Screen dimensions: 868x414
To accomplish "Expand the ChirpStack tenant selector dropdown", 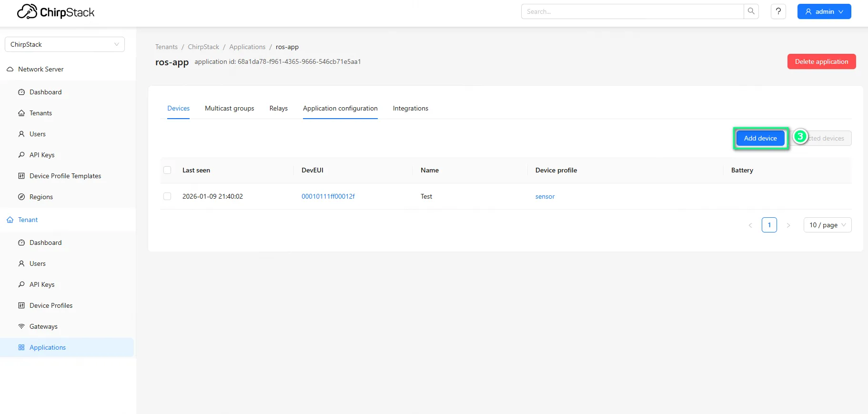I will 65,44.
